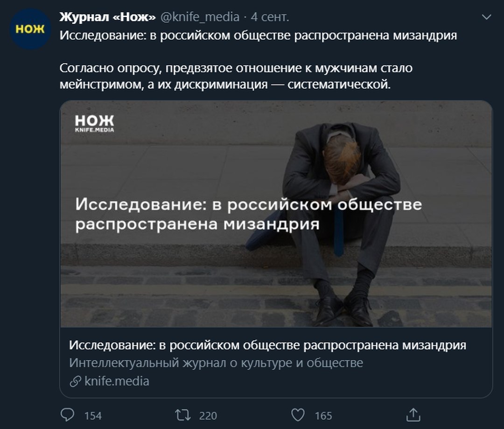Image resolution: width=504 pixels, height=429 pixels.
Task: Open the tweet options chevron menu
Action: (x=487, y=17)
